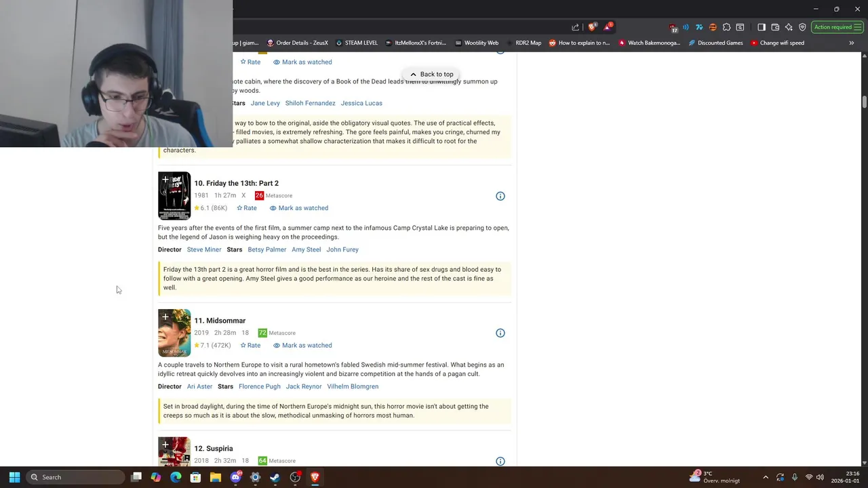Open Discord from taskbar

235,477
